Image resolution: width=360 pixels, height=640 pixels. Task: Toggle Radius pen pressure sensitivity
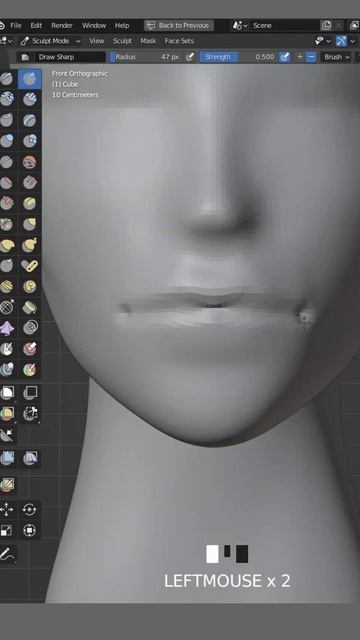(x=190, y=57)
